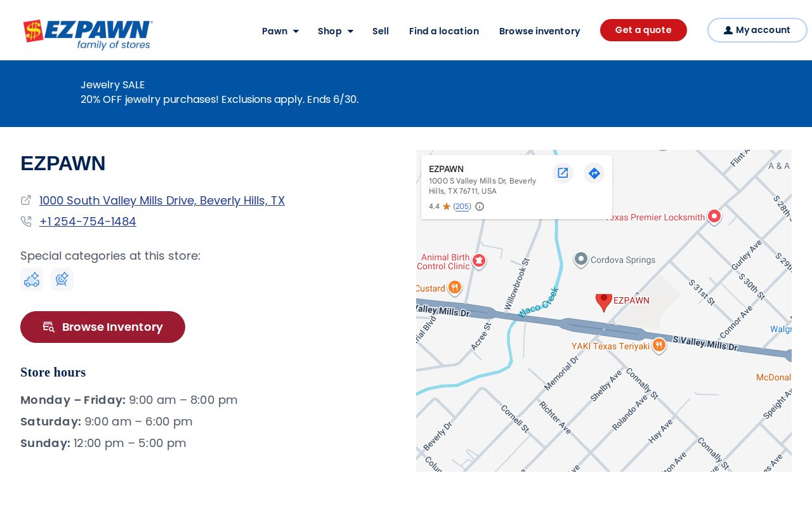Go to Find a location

click(444, 31)
